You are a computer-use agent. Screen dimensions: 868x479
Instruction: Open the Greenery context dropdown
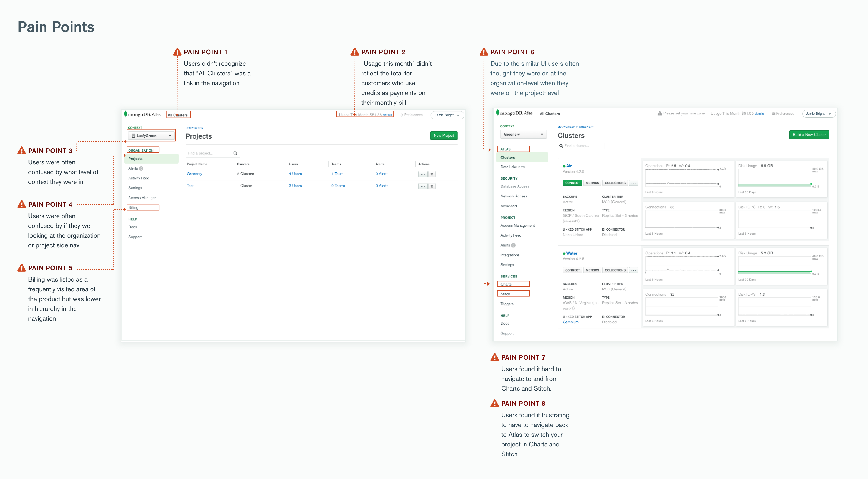(523, 134)
